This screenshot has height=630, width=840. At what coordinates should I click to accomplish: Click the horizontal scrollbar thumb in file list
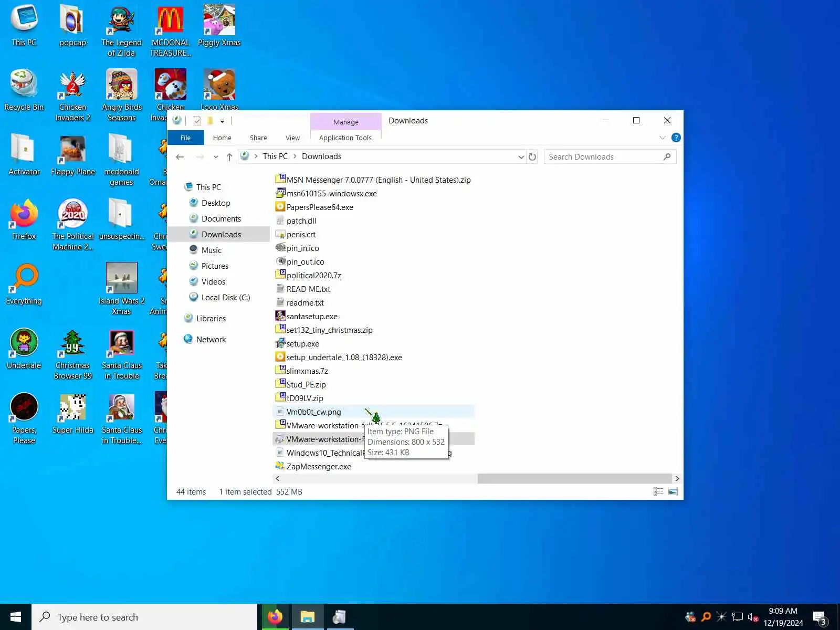[x=574, y=478]
